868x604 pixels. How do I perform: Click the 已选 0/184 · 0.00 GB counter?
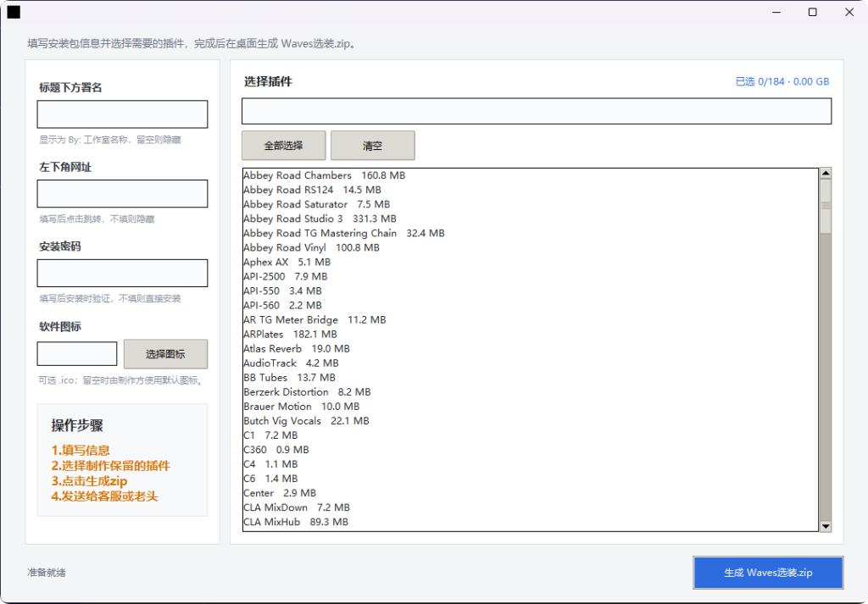[782, 81]
